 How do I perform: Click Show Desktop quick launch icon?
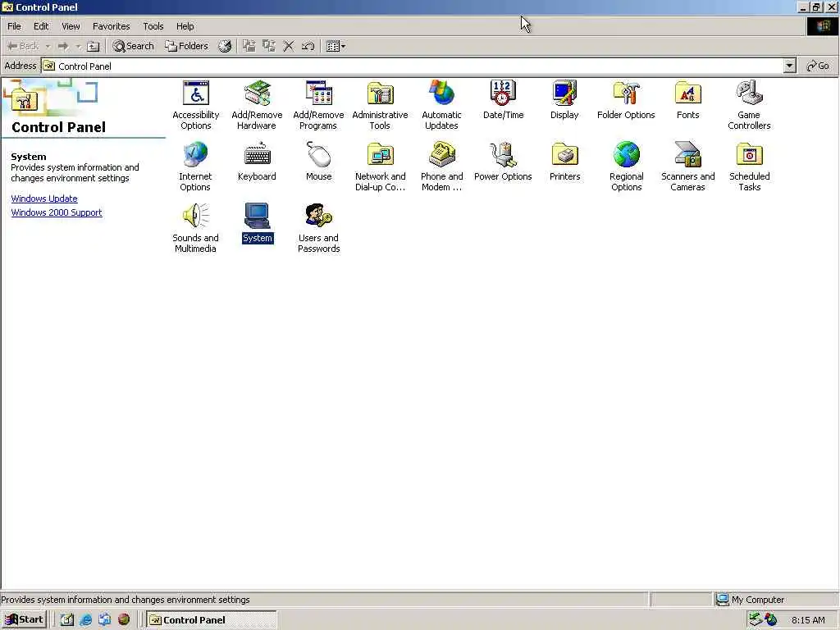pyautogui.click(x=67, y=620)
